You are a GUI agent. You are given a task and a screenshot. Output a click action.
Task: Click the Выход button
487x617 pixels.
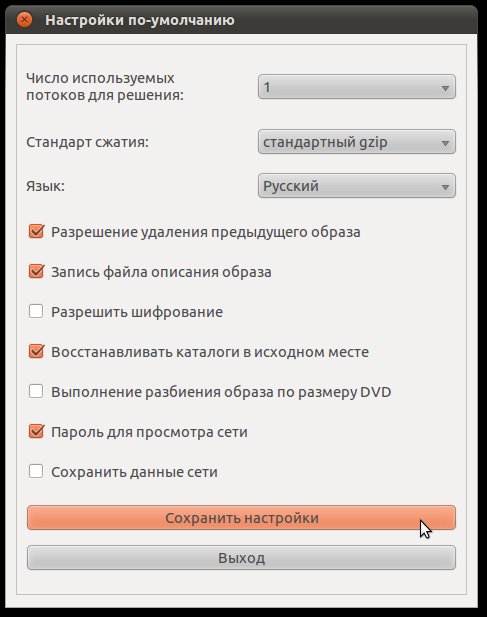(242, 558)
